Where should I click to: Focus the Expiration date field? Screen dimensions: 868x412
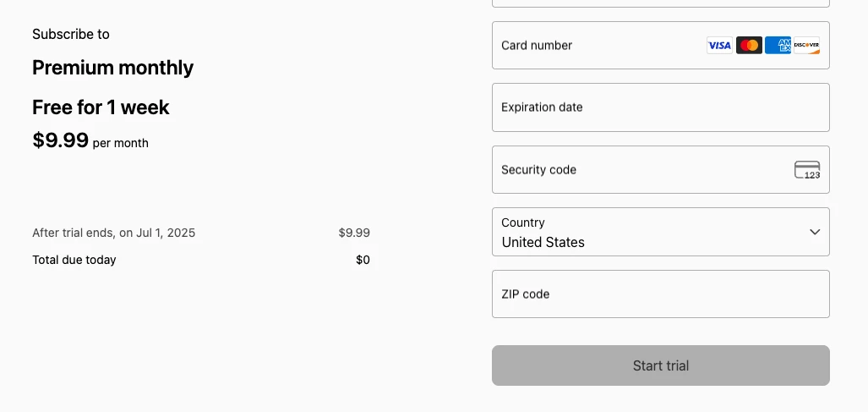pyautogui.click(x=660, y=107)
